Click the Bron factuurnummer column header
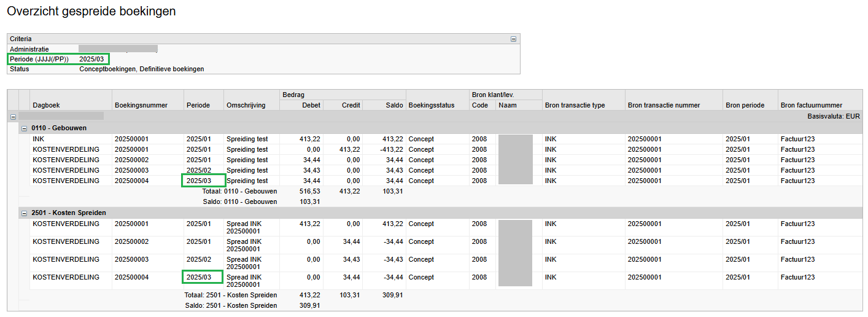The height and width of the screenshot is (317, 868). [811, 105]
